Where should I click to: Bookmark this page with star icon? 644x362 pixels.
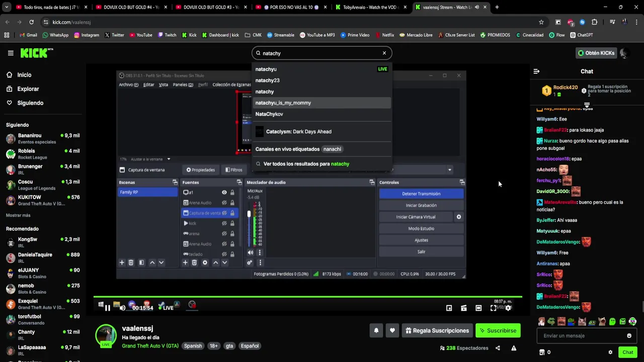pos(541,22)
